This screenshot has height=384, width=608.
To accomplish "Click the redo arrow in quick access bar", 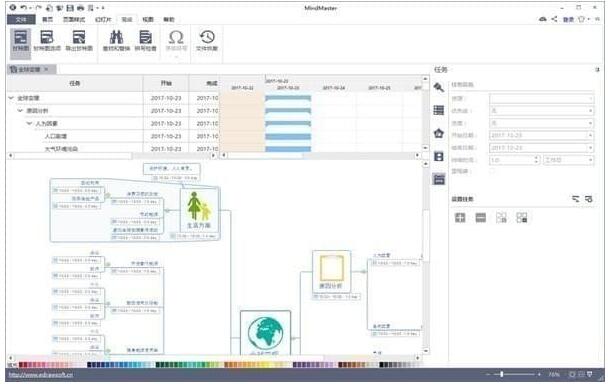I will click(38, 8).
